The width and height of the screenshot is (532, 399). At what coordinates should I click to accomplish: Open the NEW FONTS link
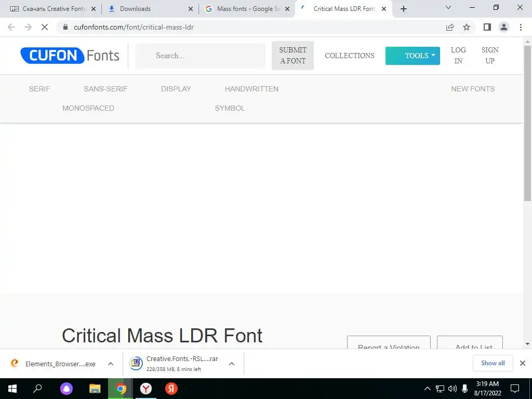coord(473,89)
